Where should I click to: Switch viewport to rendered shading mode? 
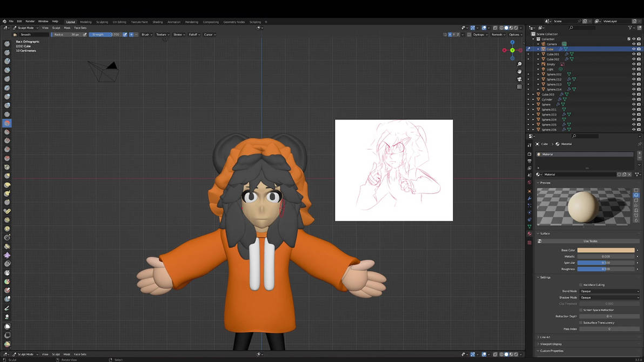516,28
